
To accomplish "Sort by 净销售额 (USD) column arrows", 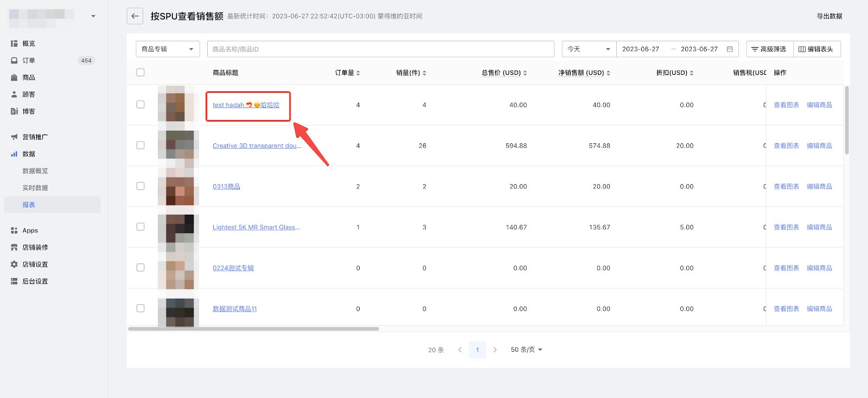I will pos(608,73).
